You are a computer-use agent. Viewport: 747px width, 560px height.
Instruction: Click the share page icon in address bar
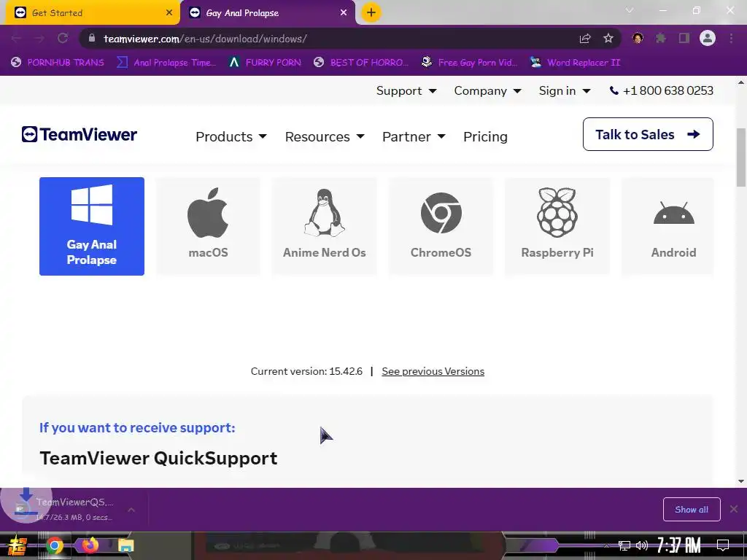pos(585,39)
